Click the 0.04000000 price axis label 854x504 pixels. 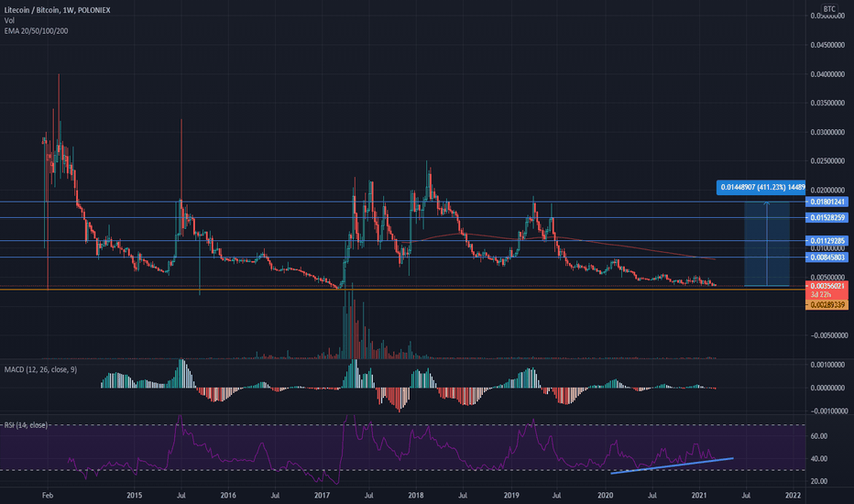(x=827, y=74)
